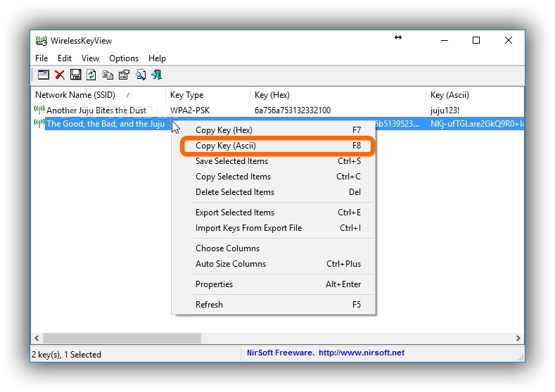
Task: Select Copy Selected Items in context menu
Action: pyautogui.click(x=273, y=177)
